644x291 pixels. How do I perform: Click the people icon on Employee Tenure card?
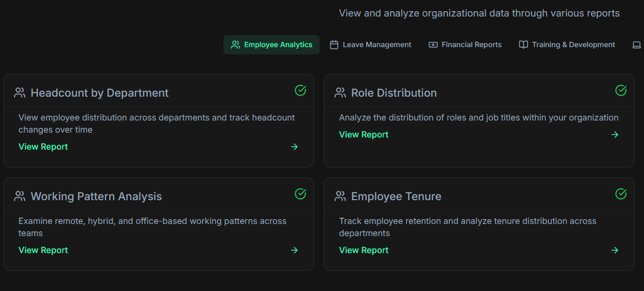(x=340, y=195)
